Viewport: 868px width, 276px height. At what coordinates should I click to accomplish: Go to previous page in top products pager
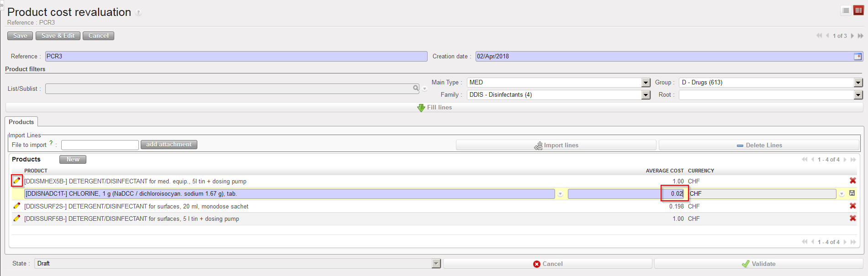(x=813, y=159)
